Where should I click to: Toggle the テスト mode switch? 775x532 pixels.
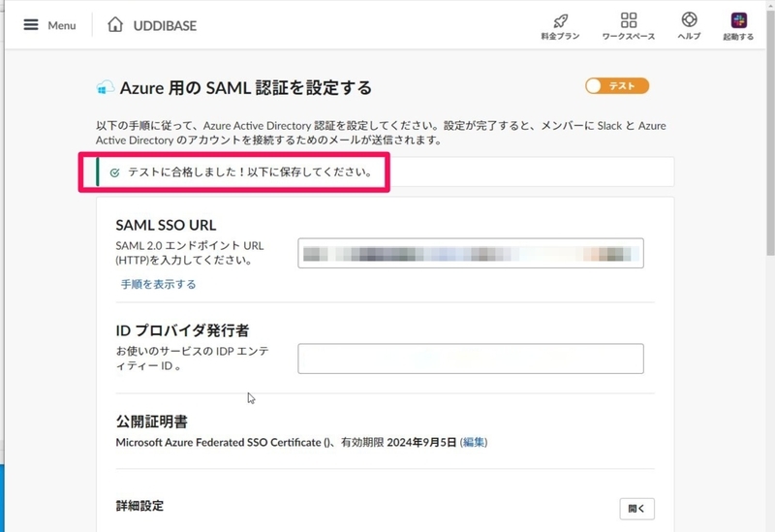(617, 86)
